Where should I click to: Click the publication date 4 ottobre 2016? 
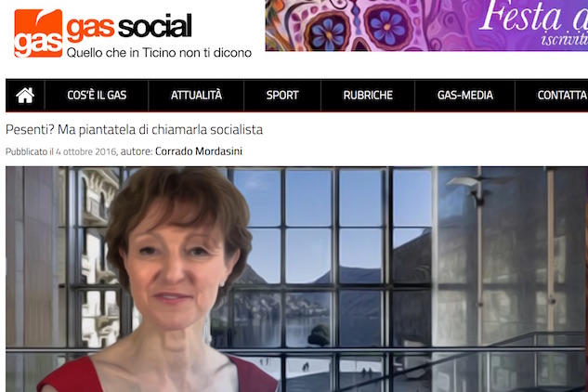pos(86,151)
